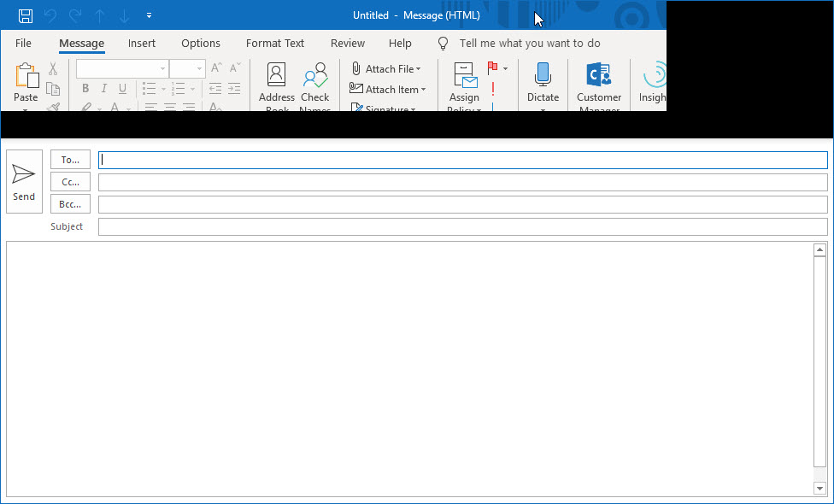Open the Attach File dropdown

(x=387, y=68)
